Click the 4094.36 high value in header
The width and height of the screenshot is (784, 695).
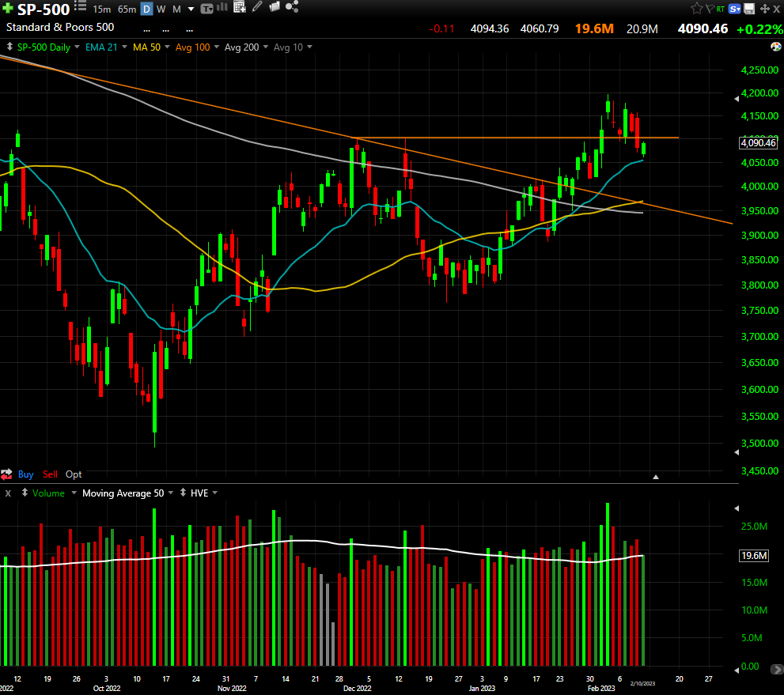click(x=490, y=29)
